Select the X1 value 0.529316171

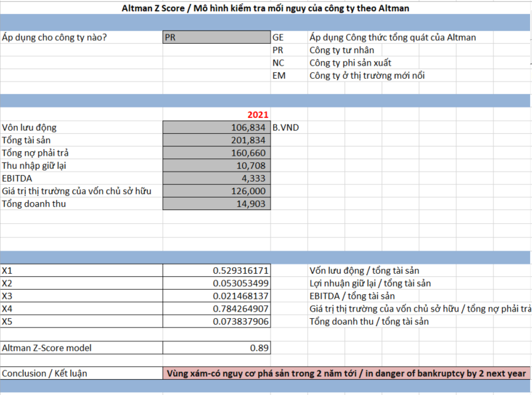tap(216, 270)
